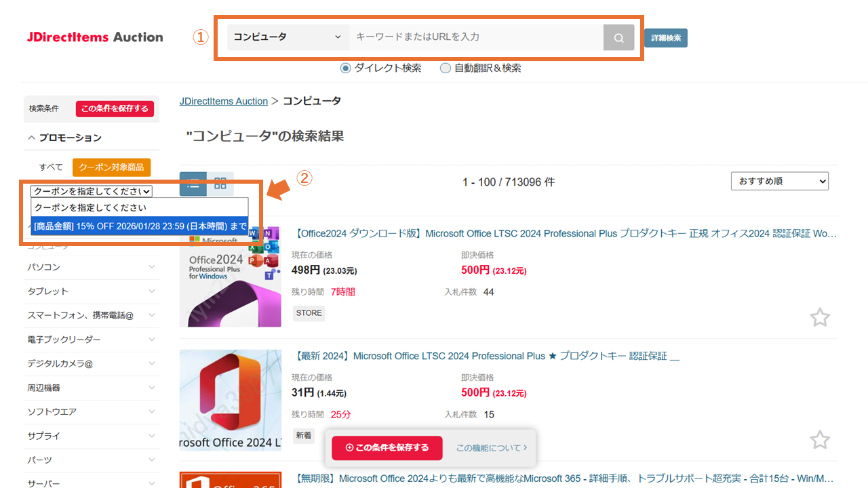Viewport: 868px width, 488px height.
Task: Expand the パーツ category
Action: [151, 460]
